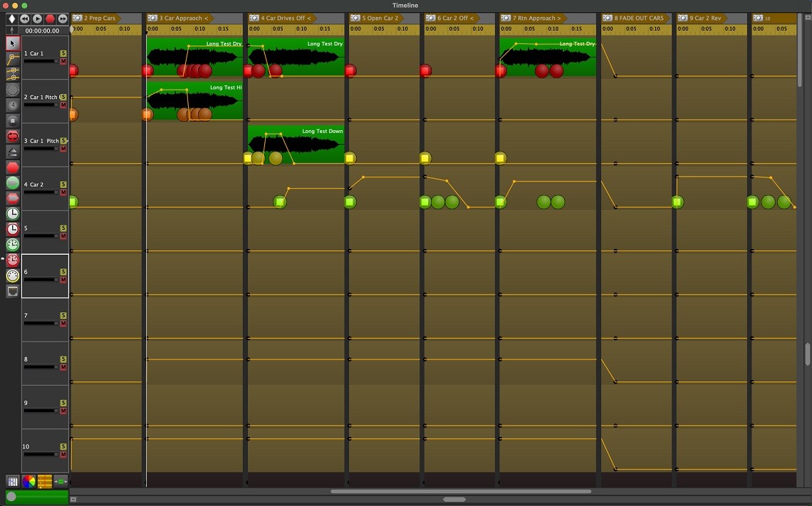Select the '3 Car Approach <' section marker
This screenshot has width=812, height=506.
coord(180,18)
